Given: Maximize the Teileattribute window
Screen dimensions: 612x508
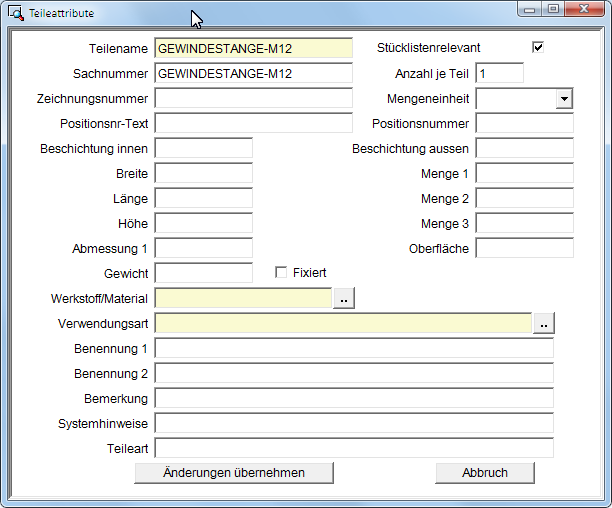Looking at the screenshot, I should [553, 9].
